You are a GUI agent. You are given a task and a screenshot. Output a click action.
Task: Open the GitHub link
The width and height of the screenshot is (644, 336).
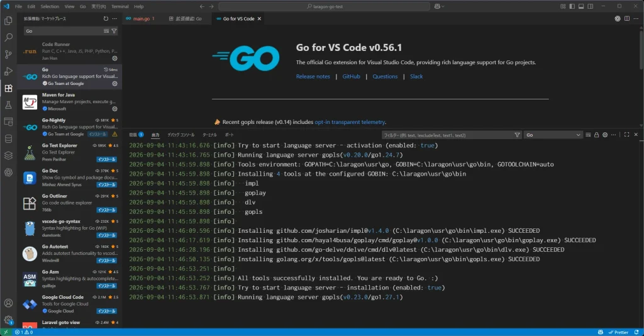[351, 76]
